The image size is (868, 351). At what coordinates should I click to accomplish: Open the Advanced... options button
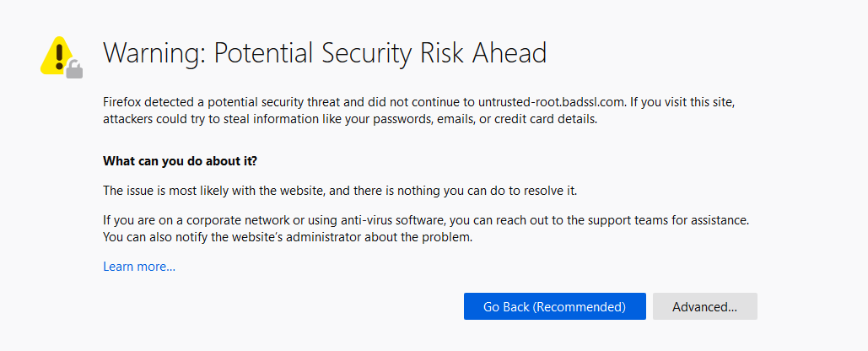click(704, 306)
